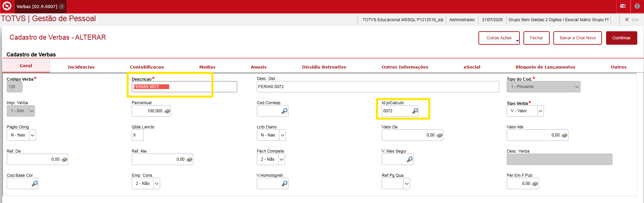Expand the Fech Compete dropdown
The image size is (644, 203).
point(281,159)
